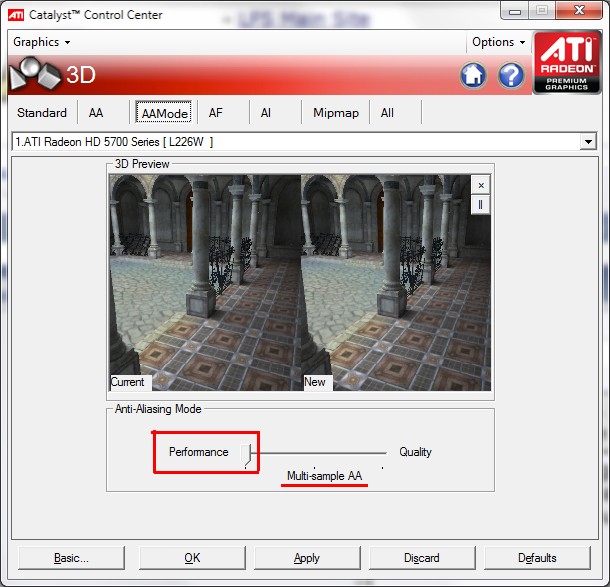Click the New preview image
Image resolution: width=610 pixels, height=587 pixels.
coord(396,282)
